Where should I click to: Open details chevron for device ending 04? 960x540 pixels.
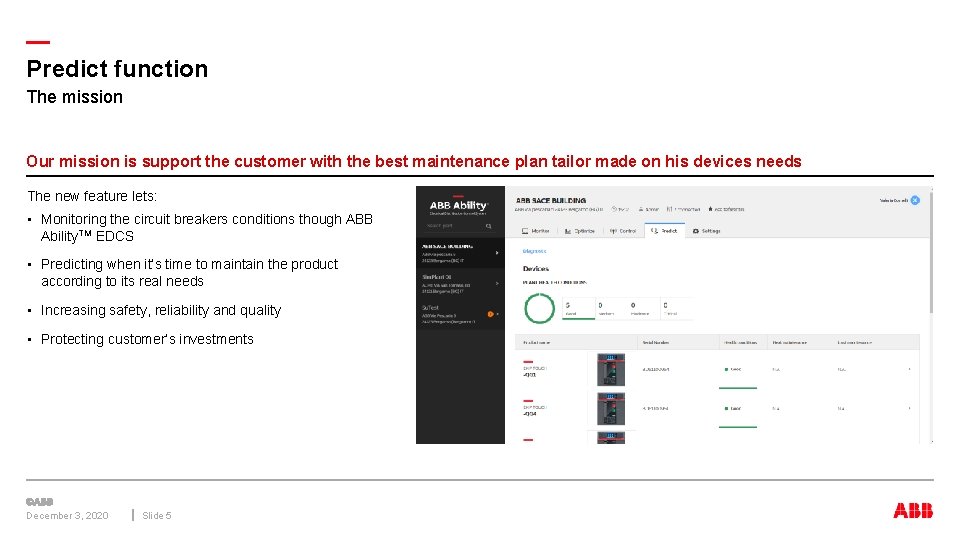[909, 408]
